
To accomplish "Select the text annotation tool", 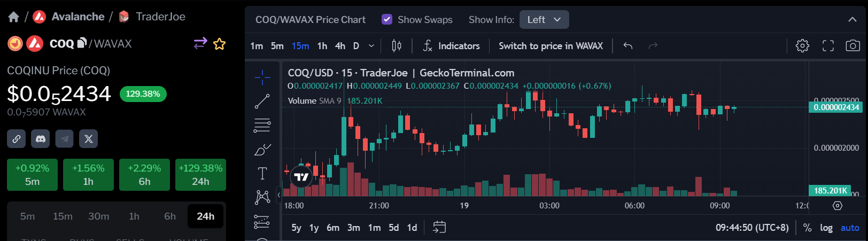I will (262, 173).
